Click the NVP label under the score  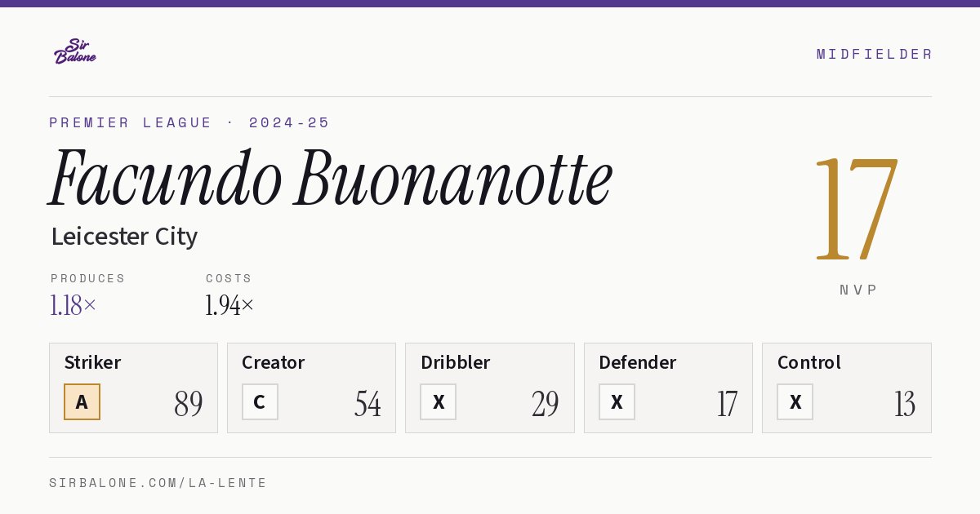point(858,290)
